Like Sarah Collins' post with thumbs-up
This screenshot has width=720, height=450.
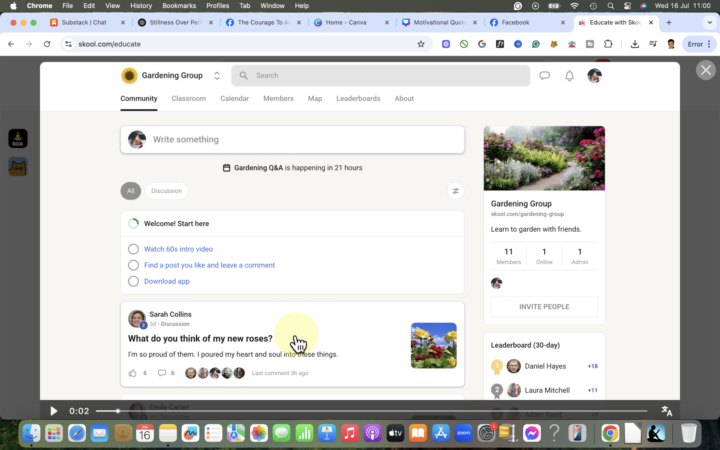133,373
